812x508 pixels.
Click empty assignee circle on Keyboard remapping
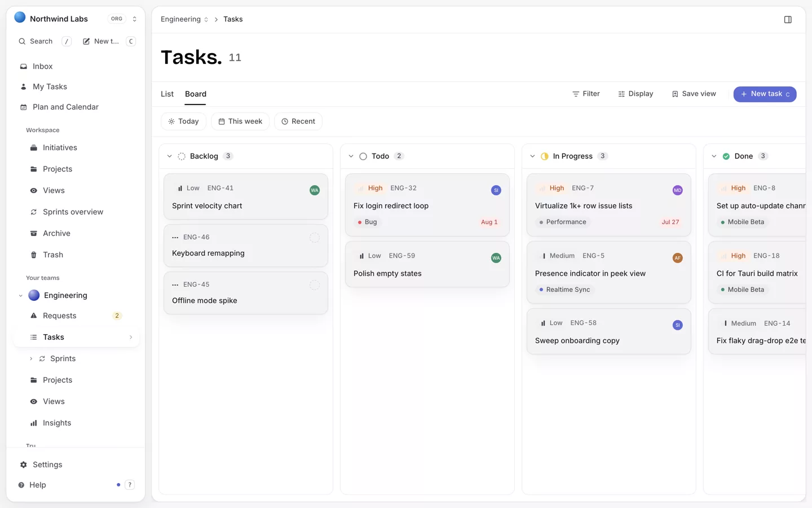click(x=315, y=238)
